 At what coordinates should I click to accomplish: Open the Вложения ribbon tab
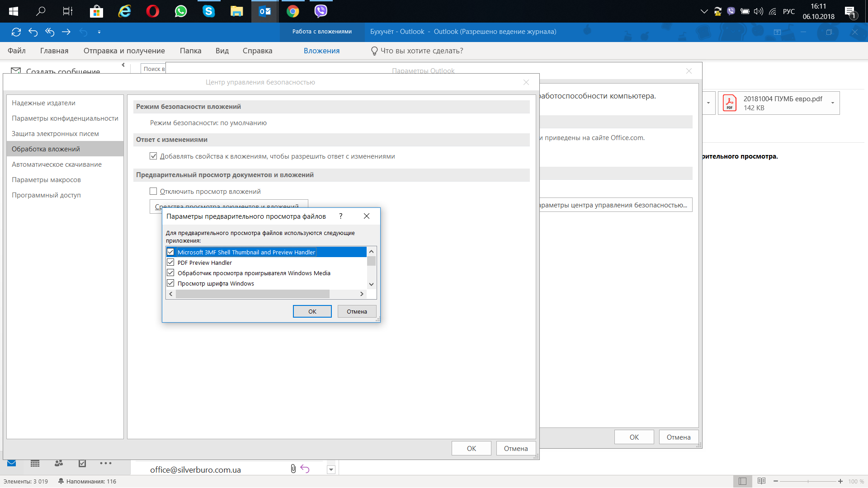tap(322, 51)
